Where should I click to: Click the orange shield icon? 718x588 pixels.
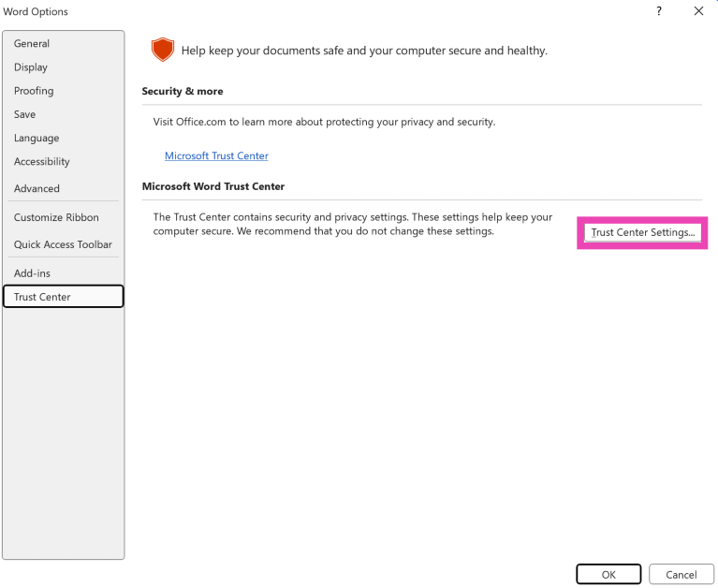[x=163, y=51]
